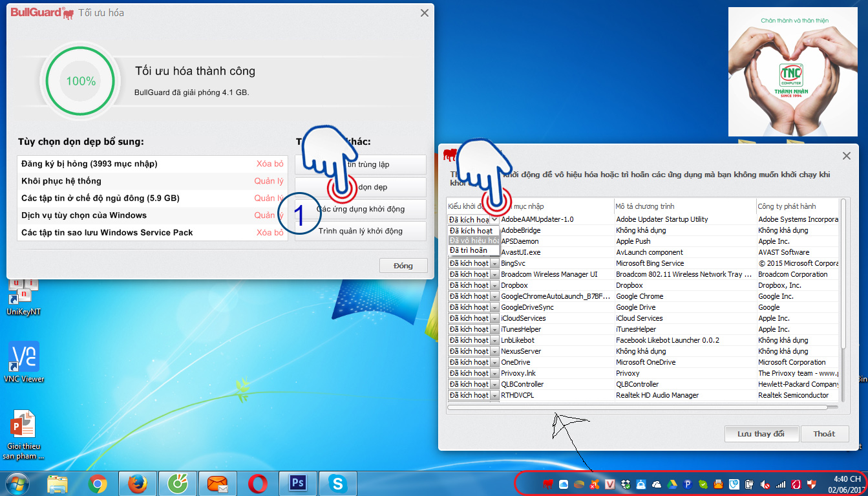The image size is (868, 496).
Task: Open File Explorer from the taskbar
Action: tap(58, 484)
